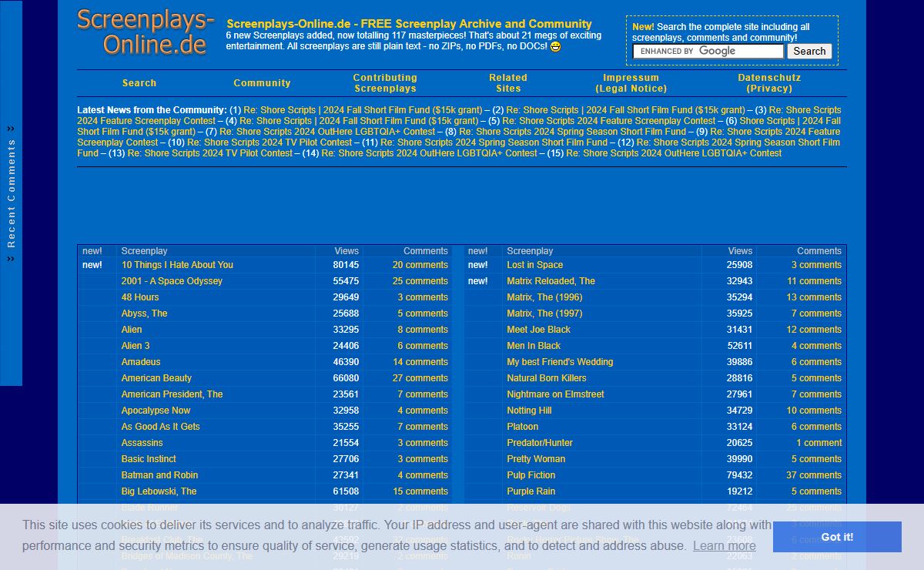This screenshot has height=570, width=924.
Task: View 1 comment for Predator/Hunter
Action: [819, 443]
